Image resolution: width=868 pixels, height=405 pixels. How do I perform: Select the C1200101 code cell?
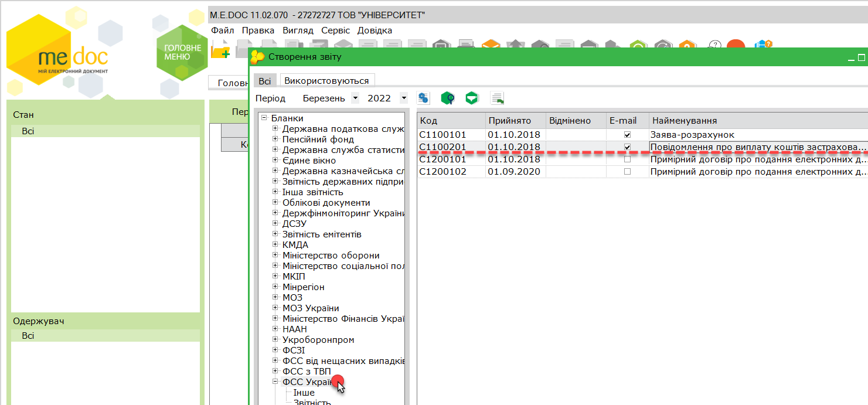point(451,159)
